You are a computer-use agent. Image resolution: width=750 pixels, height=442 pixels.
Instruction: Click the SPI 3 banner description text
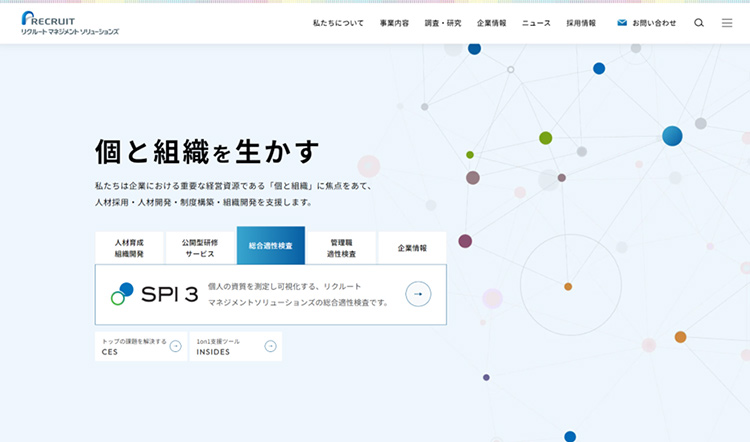tap(298, 294)
